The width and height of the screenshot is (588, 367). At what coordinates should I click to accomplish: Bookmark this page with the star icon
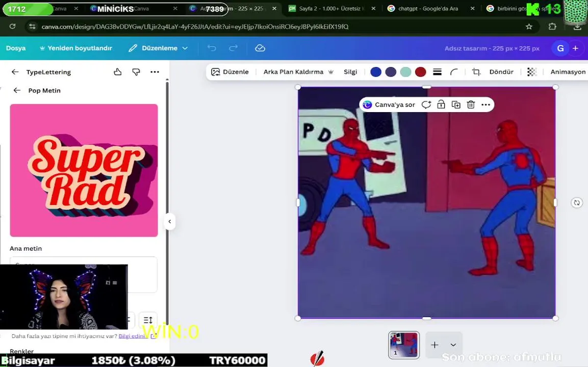click(529, 27)
